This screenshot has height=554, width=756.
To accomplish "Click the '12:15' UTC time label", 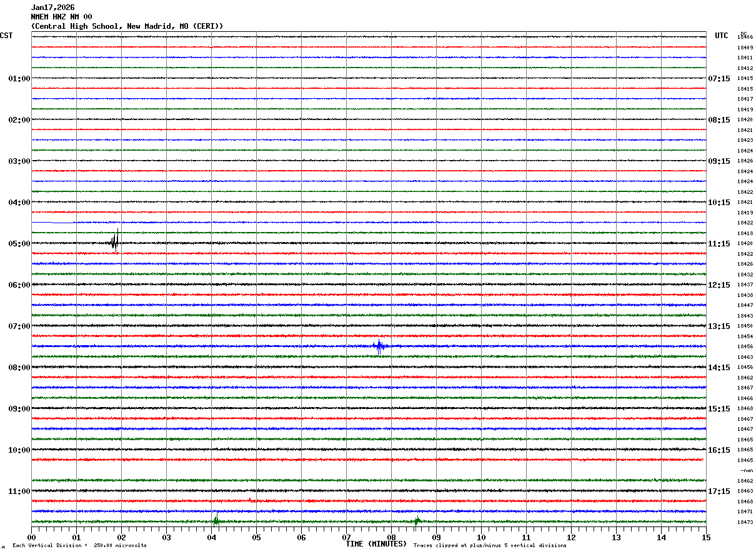I will click(x=719, y=285).
